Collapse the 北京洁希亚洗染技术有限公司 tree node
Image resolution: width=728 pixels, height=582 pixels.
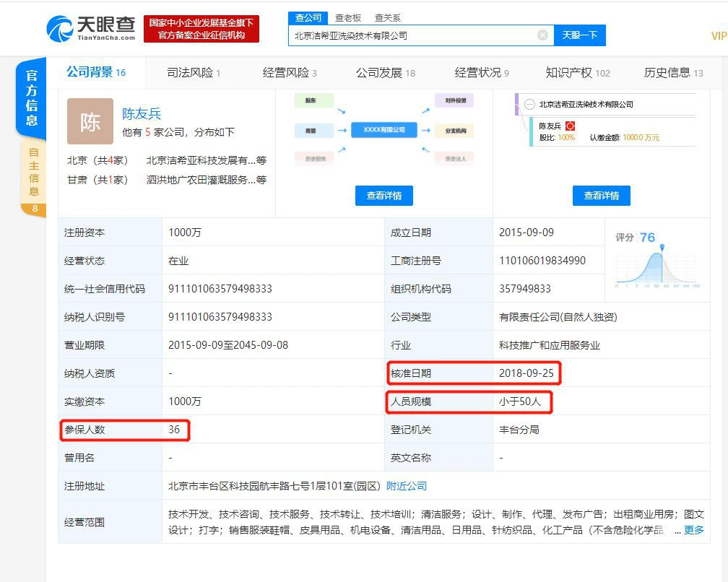click(529, 105)
